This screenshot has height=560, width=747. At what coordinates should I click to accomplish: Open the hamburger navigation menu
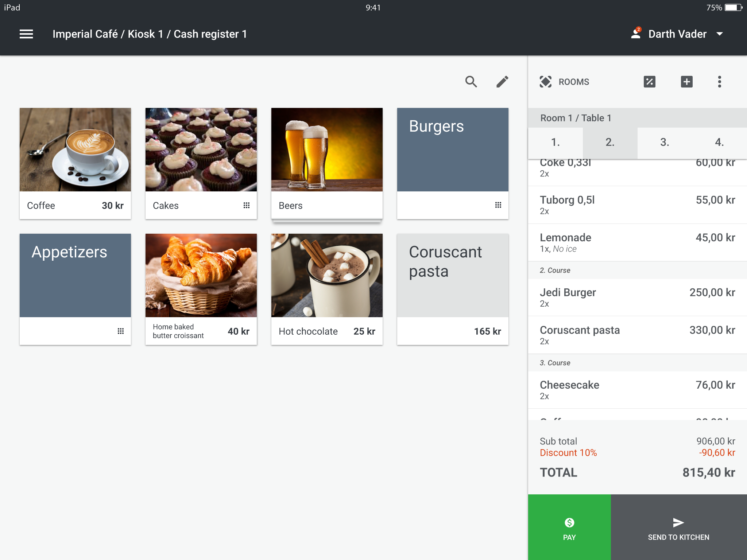pyautogui.click(x=26, y=34)
